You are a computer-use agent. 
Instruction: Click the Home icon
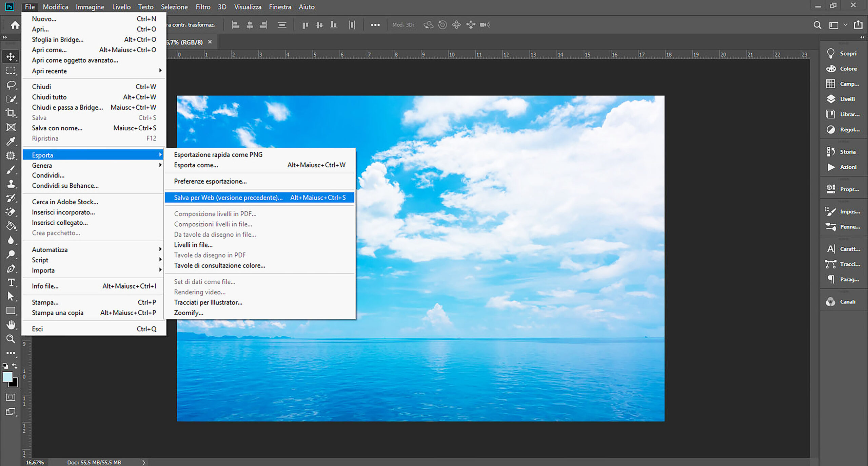coord(15,25)
